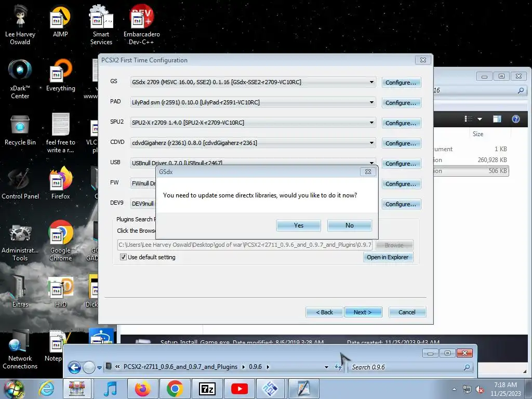Image resolution: width=532 pixels, height=399 pixels.
Task: Select the HxD desktop shortcut
Action: click(x=60, y=292)
